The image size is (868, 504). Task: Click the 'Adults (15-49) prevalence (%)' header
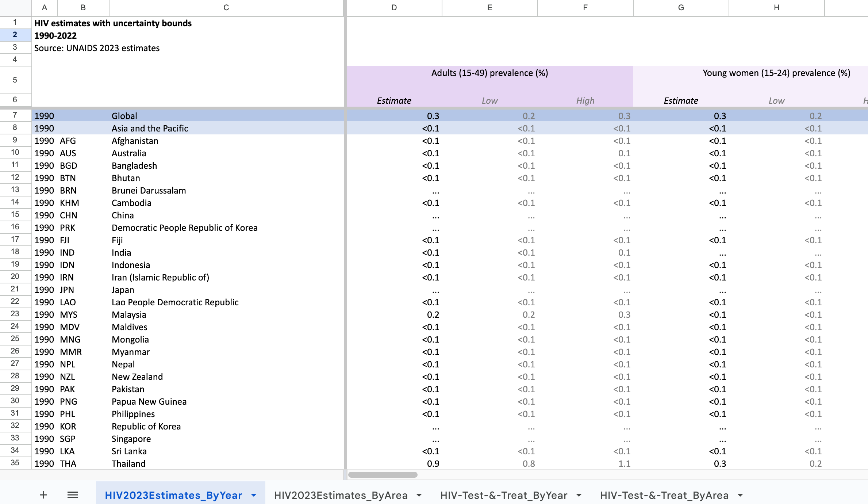[490, 73]
